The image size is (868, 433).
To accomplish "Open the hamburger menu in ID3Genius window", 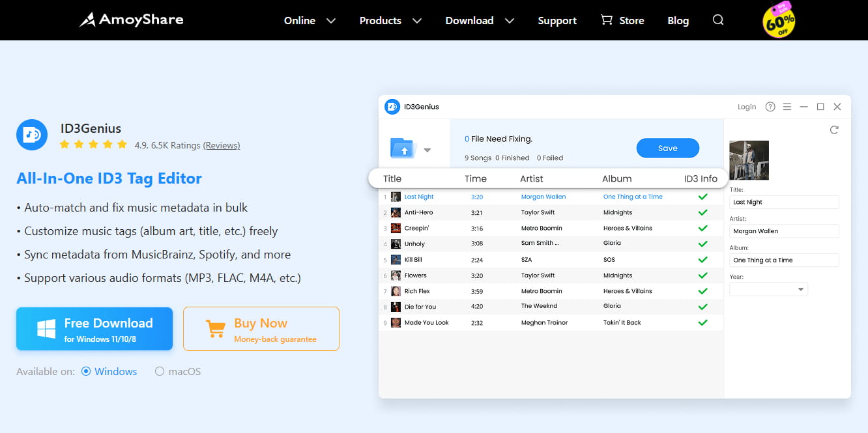I will (x=787, y=107).
